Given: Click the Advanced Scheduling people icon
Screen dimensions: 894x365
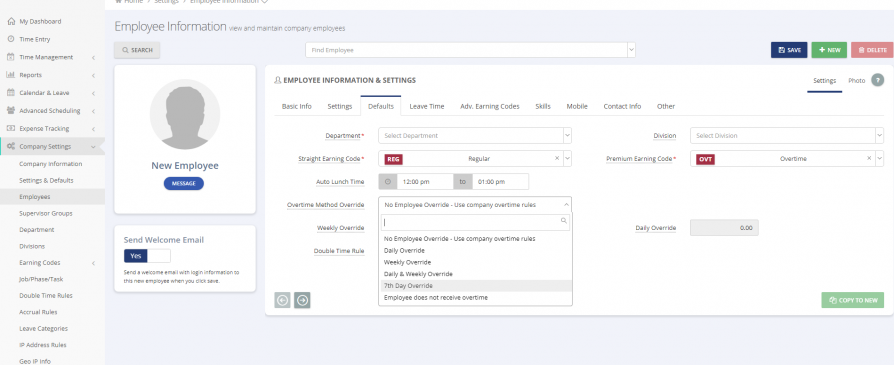Looking at the screenshot, I should (x=11, y=111).
